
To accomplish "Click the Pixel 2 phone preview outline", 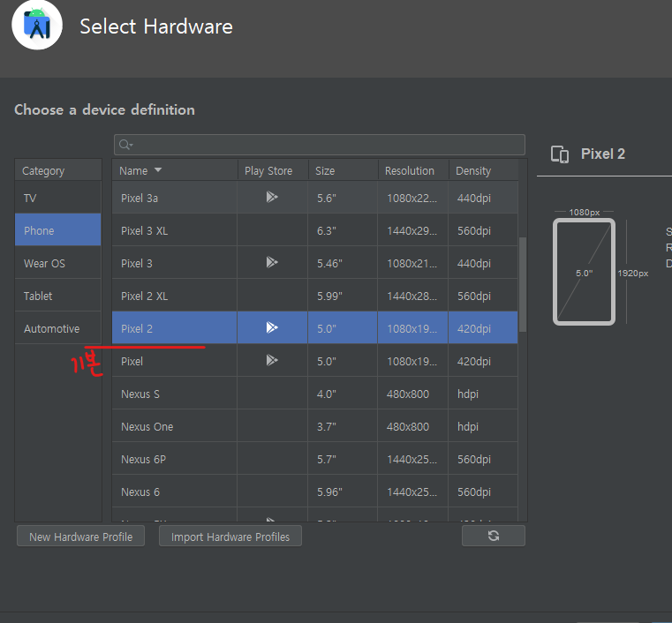I will pos(584,272).
